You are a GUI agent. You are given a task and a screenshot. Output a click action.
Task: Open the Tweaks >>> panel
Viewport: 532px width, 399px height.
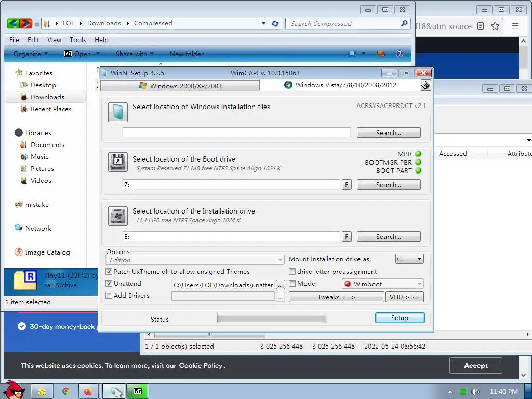336,297
